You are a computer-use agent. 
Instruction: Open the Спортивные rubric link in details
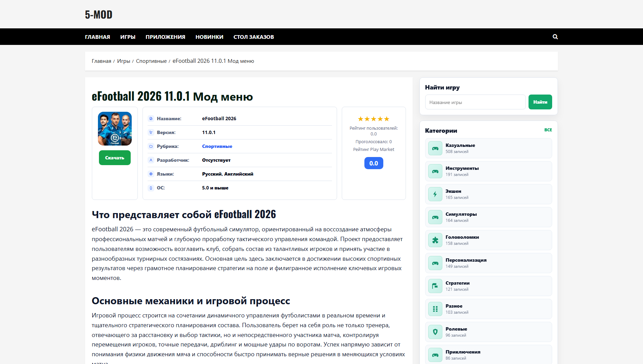pos(217,147)
